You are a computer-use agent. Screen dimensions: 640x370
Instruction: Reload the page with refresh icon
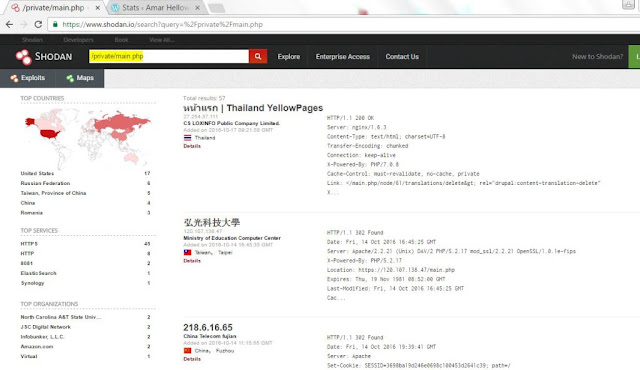click(x=38, y=24)
